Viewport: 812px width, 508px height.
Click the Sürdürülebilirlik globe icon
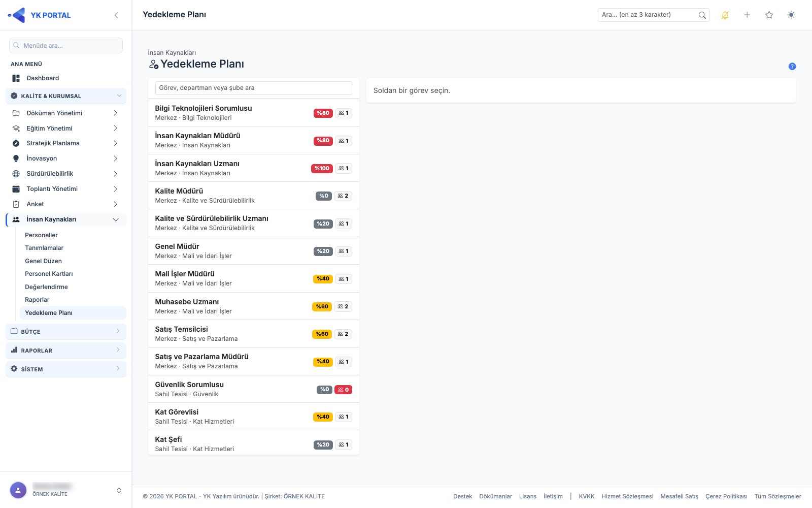click(x=16, y=174)
